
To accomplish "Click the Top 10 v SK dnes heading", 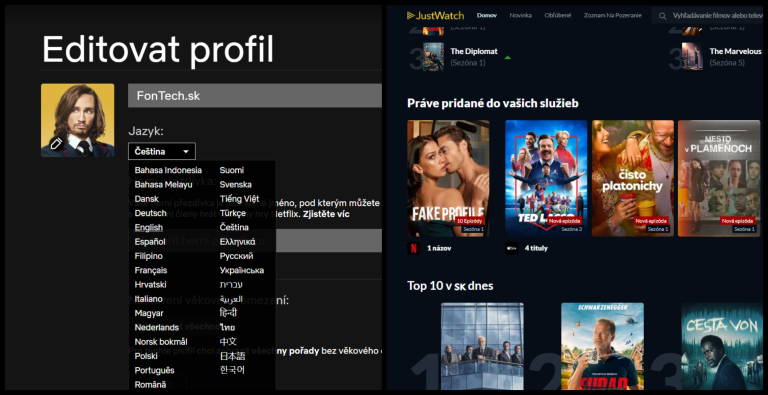I will click(450, 286).
